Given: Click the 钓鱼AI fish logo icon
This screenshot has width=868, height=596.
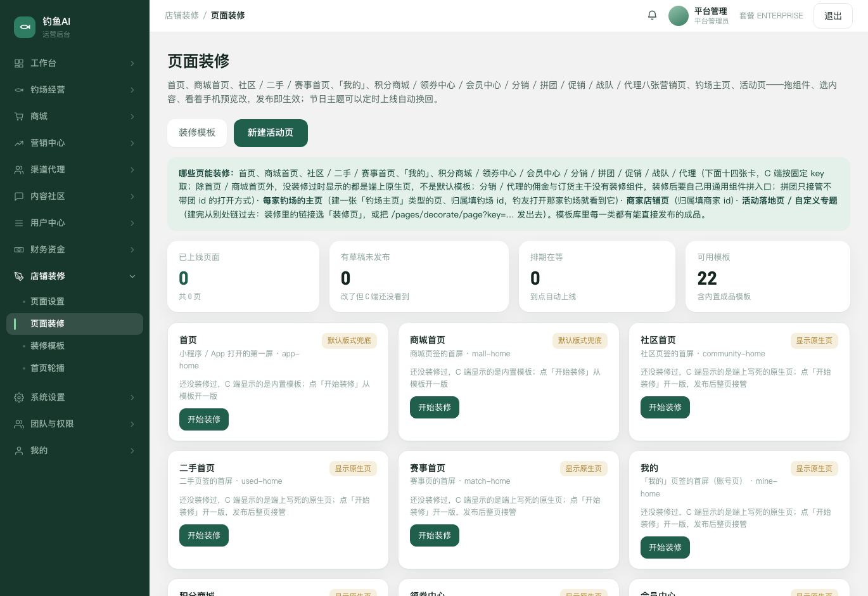Looking at the screenshot, I should pos(25,27).
